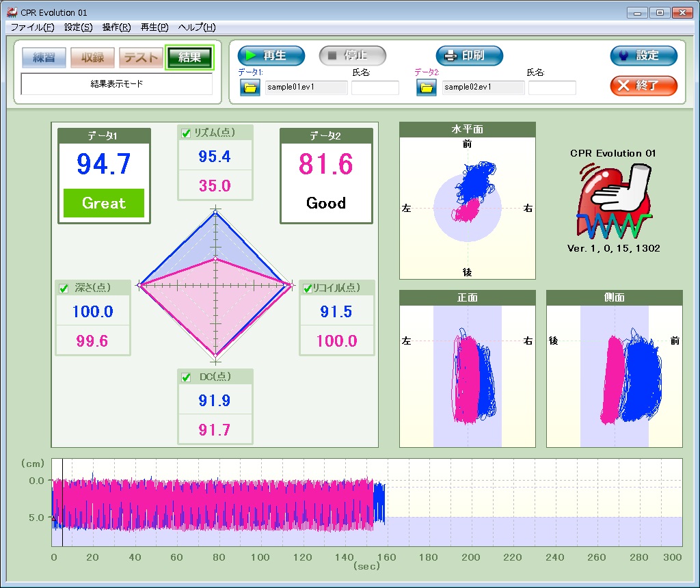The image size is (700, 588).
Task: Open the ヘルプ(H) menu
Action: coord(197,27)
